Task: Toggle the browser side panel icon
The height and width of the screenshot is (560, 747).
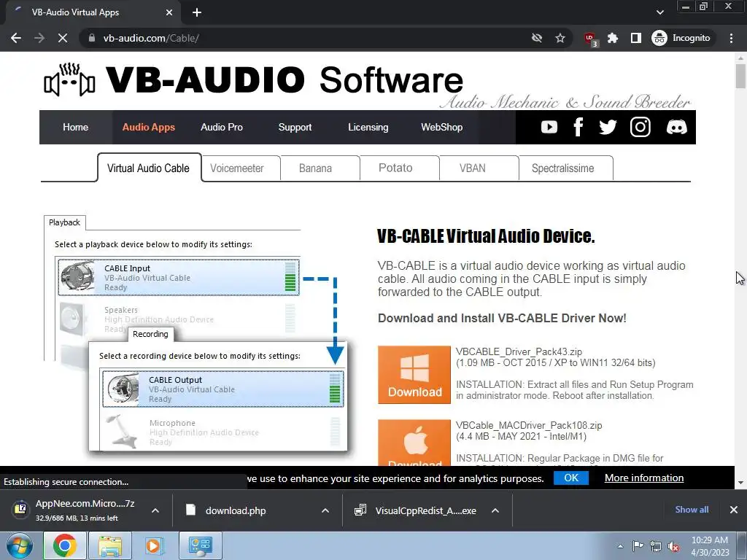Action: (636, 38)
